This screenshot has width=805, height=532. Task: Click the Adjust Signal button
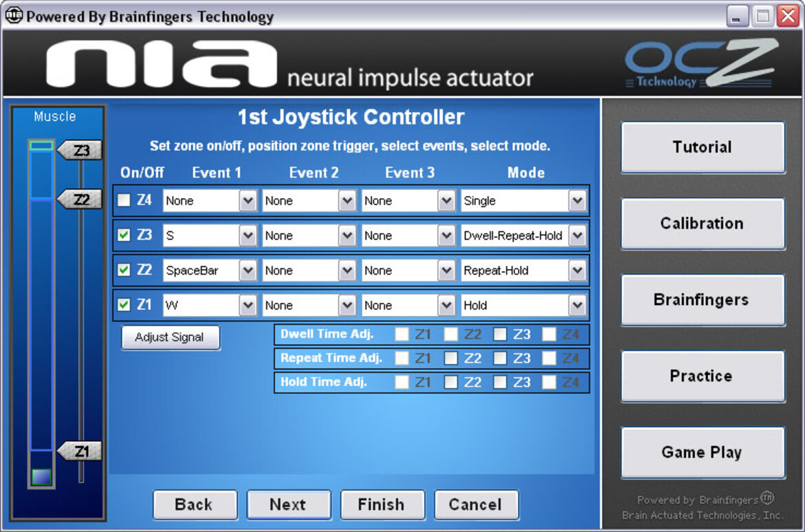pyautogui.click(x=171, y=337)
